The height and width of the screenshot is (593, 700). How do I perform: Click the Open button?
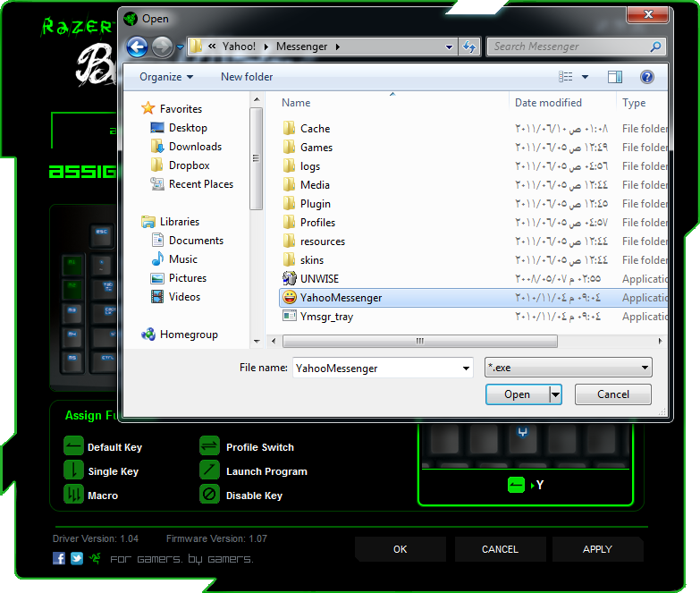click(x=518, y=394)
